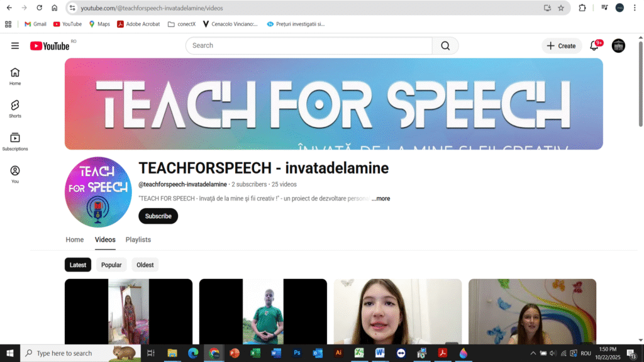The height and width of the screenshot is (362, 644).
Task: Open the Create menu button
Action: tap(561, 46)
